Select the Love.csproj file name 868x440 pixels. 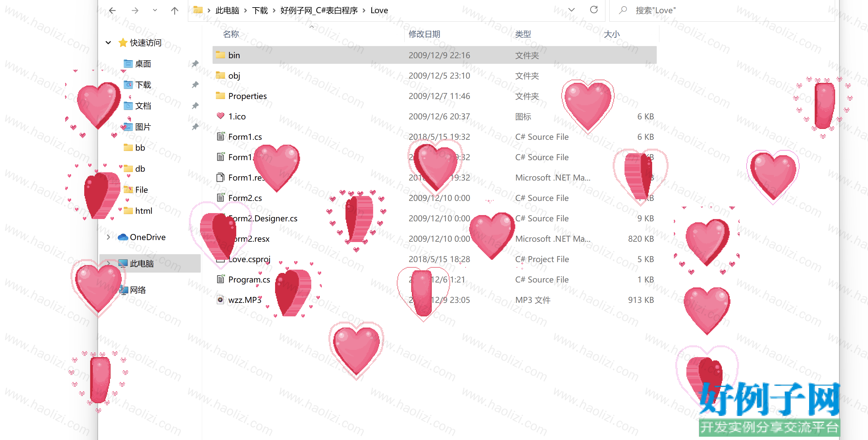click(x=249, y=259)
